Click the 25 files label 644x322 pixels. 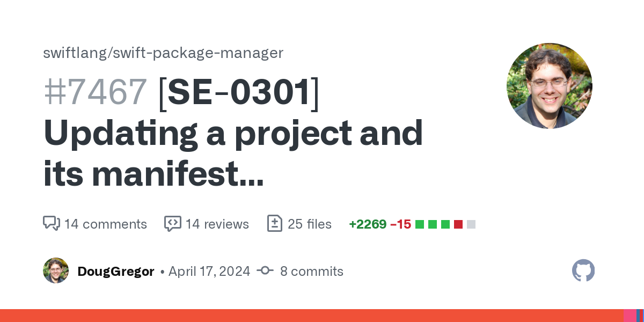pyautogui.click(x=310, y=224)
